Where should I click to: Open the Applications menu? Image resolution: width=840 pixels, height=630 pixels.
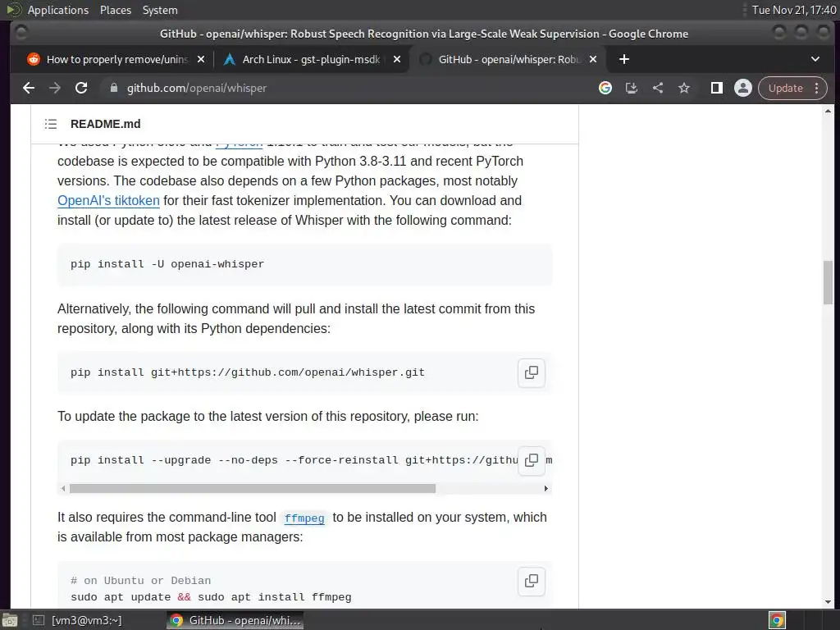(58, 10)
